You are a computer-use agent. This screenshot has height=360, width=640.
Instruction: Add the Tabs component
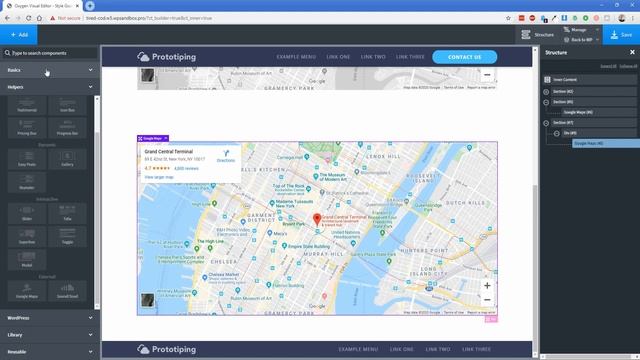tap(67, 213)
